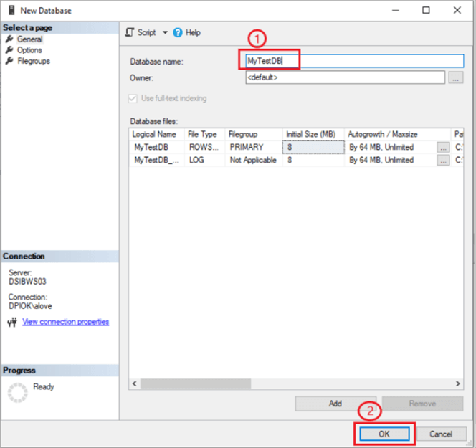476x448 pixels.
Task: Switch to the Filegroups page
Action: point(33,61)
